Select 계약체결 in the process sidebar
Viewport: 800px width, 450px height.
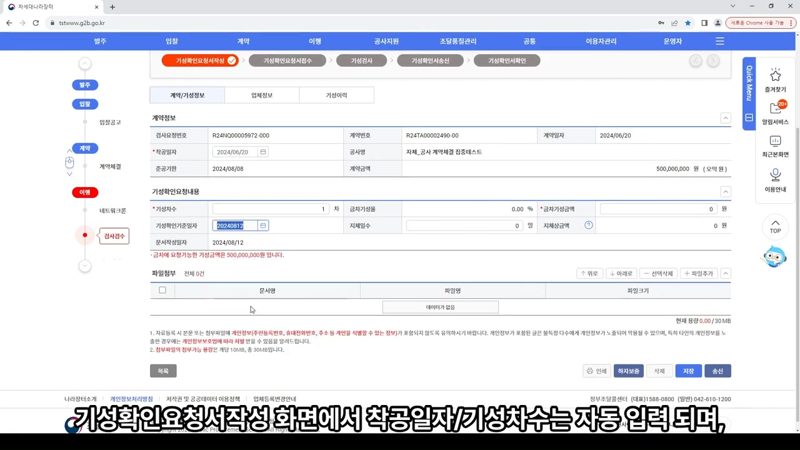click(110, 166)
